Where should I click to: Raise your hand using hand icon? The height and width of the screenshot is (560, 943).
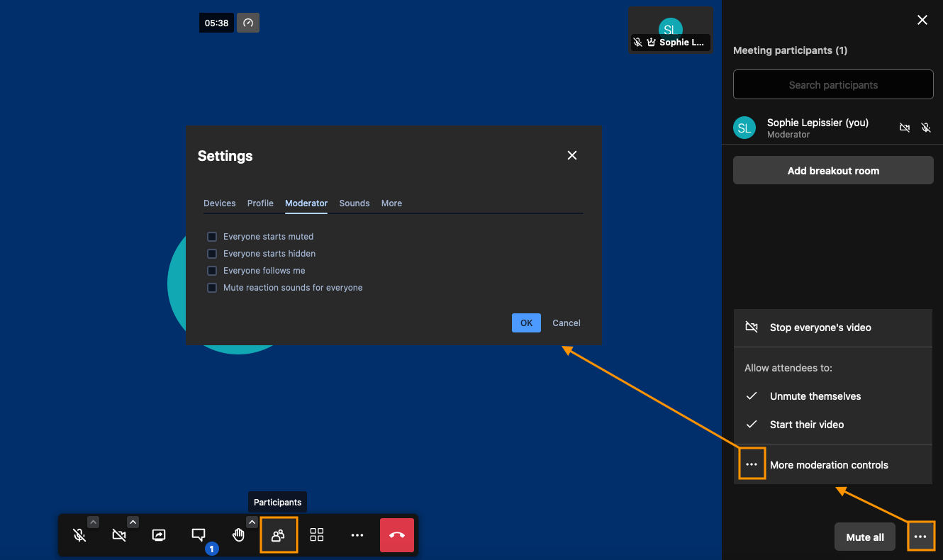coord(239,535)
